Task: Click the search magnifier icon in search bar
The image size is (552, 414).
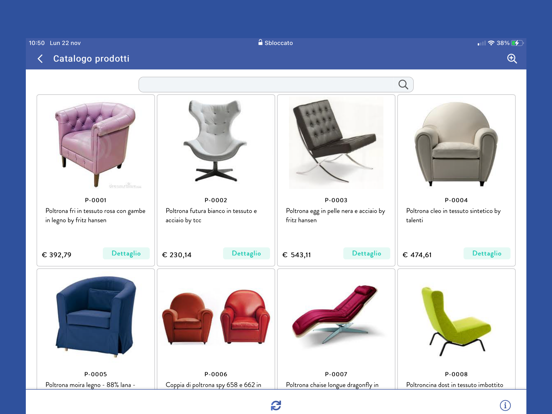Action: pyautogui.click(x=403, y=84)
